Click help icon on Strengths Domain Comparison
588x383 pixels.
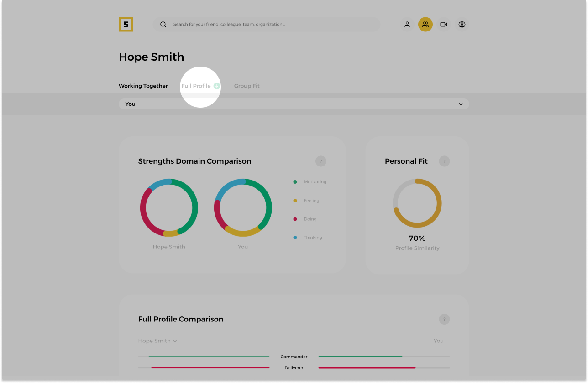pos(320,161)
